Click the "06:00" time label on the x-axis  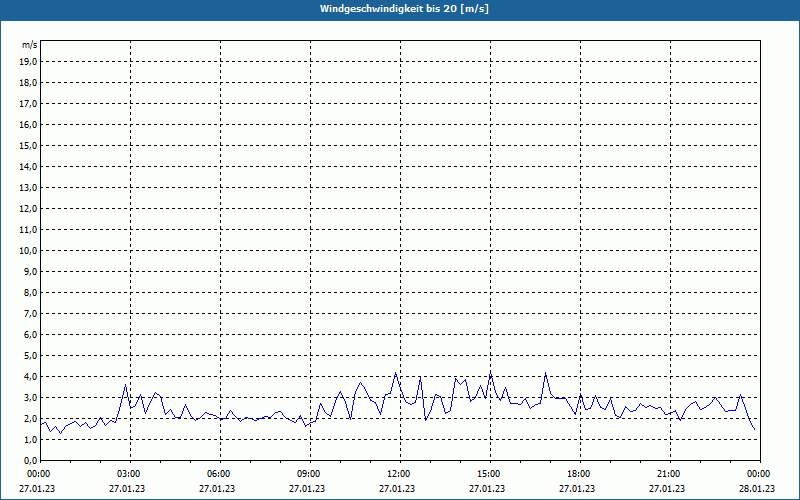219,474
